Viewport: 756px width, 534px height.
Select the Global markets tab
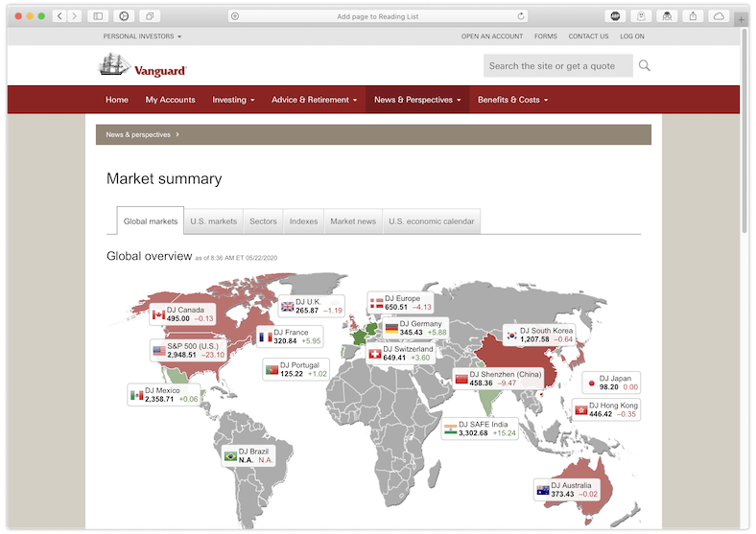pyautogui.click(x=151, y=221)
